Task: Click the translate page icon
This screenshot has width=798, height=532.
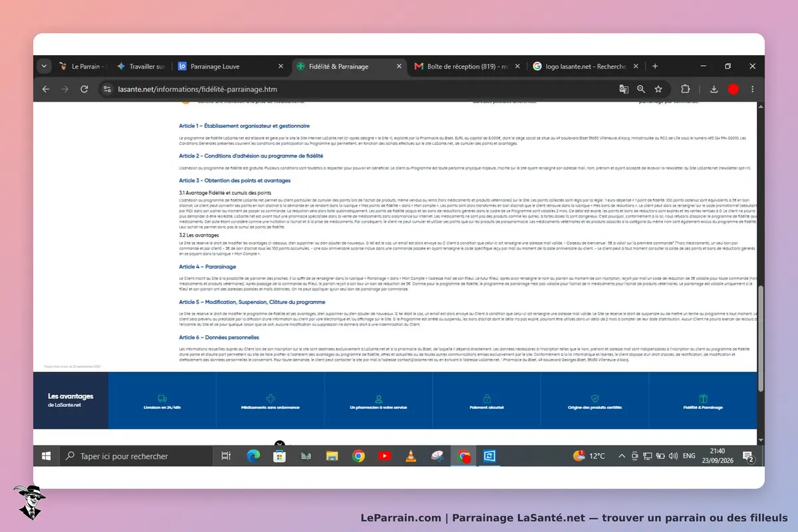Action: click(624, 89)
